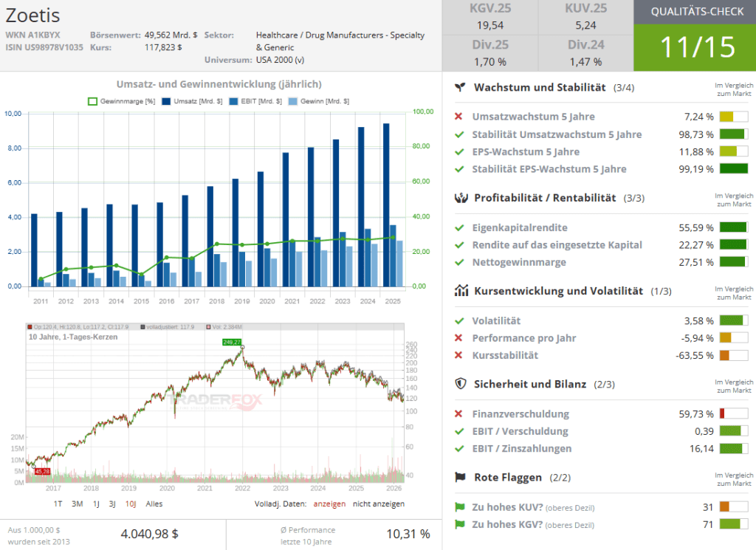
Task: Click the nicht anzeigen link
Action: click(x=378, y=503)
